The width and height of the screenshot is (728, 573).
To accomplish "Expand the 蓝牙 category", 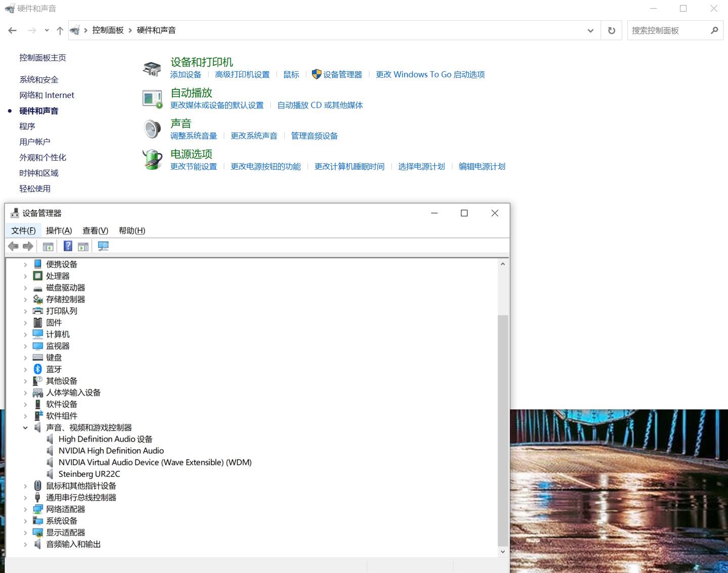I will [x=26, y=369].
